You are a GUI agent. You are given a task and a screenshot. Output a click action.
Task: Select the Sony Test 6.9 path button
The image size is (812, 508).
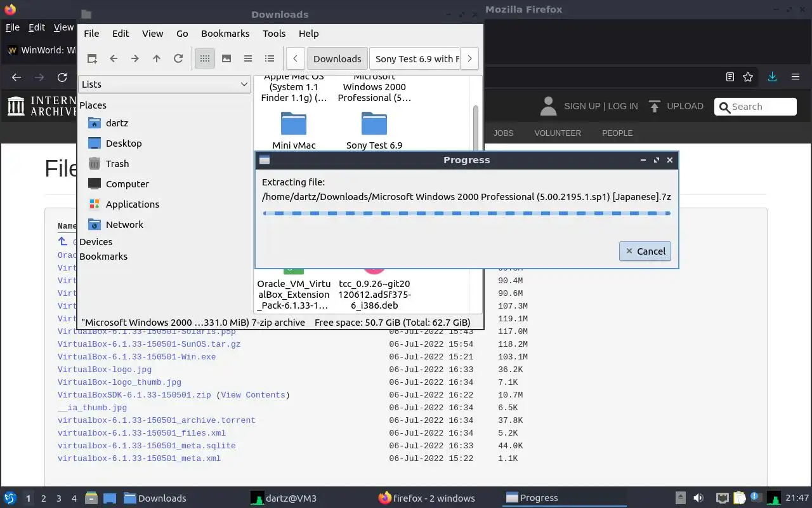414,58
